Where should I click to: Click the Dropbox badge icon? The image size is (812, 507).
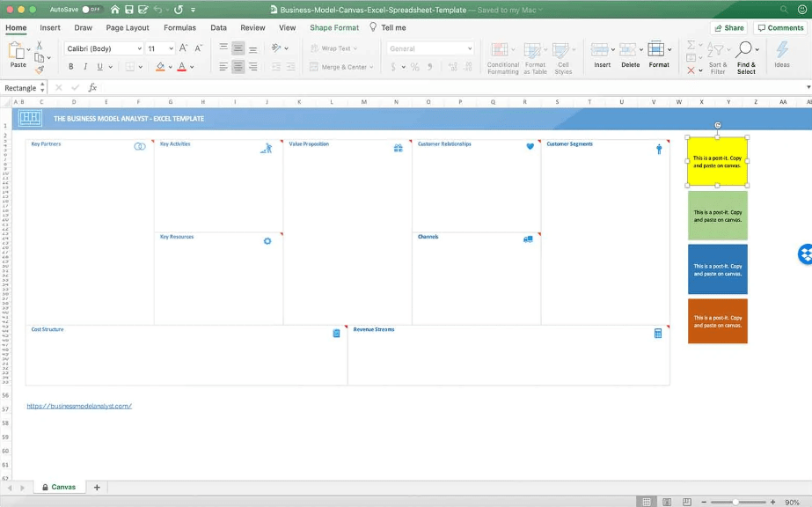tap(805, 254)
